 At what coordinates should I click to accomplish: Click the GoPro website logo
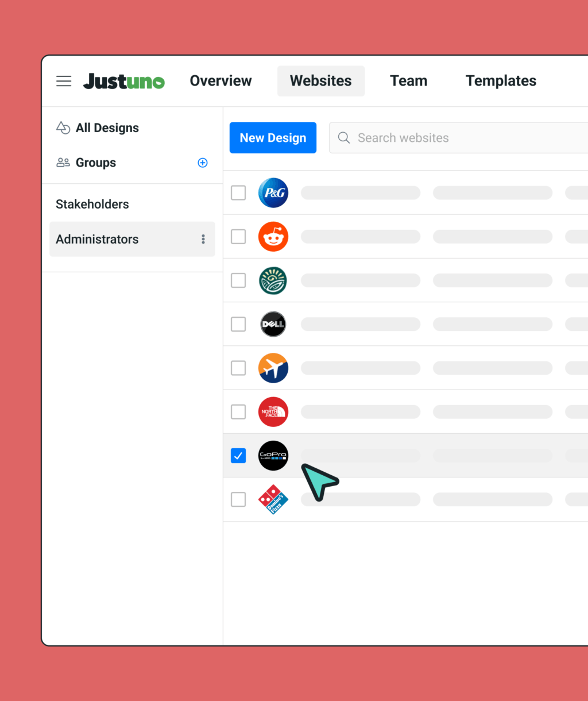point(273,456)
